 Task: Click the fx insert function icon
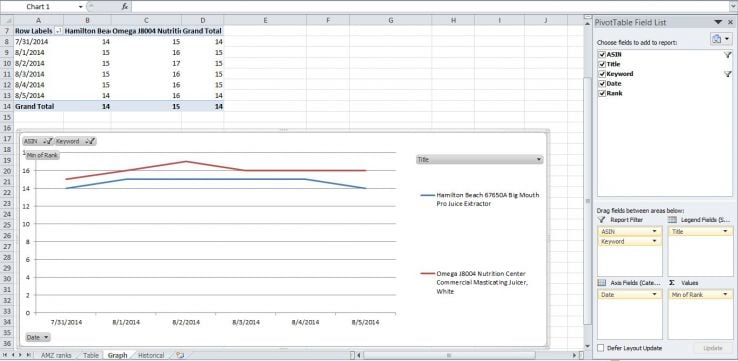(125, 7)
